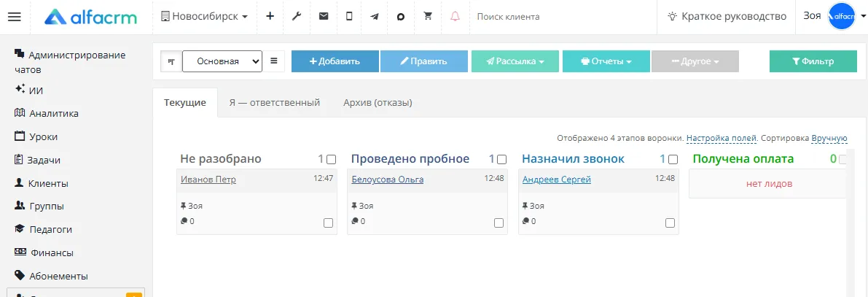Click the vertical scrollbar at right edge
Viewport: 868px width, 297px height.
(x=851, y=222)
